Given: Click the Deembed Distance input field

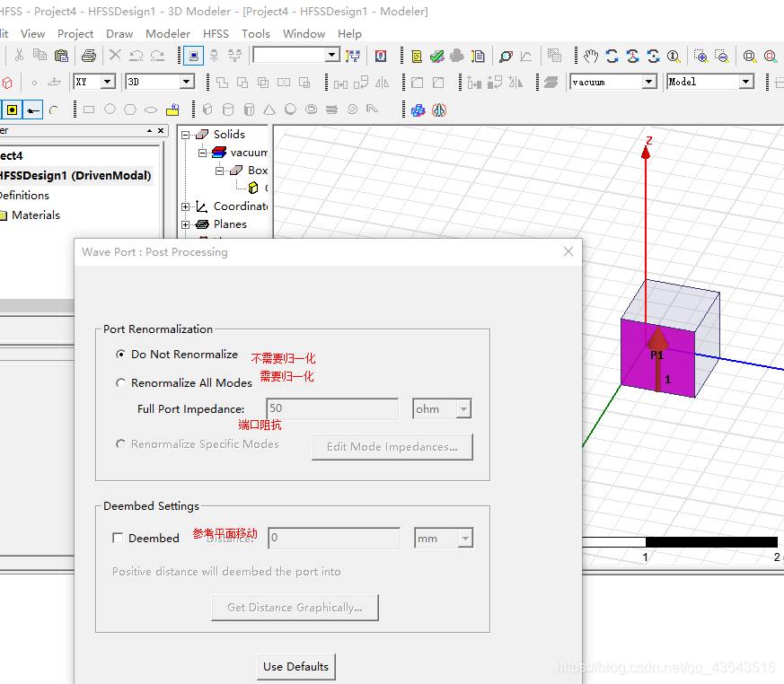Looking at the screenshot, I should tap(334, 538).
